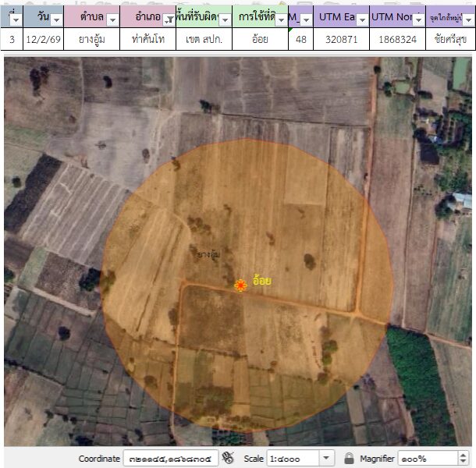476x468 pixels.
Task: Increase the Magnifier value with up arrow
Action: (463, 455)
